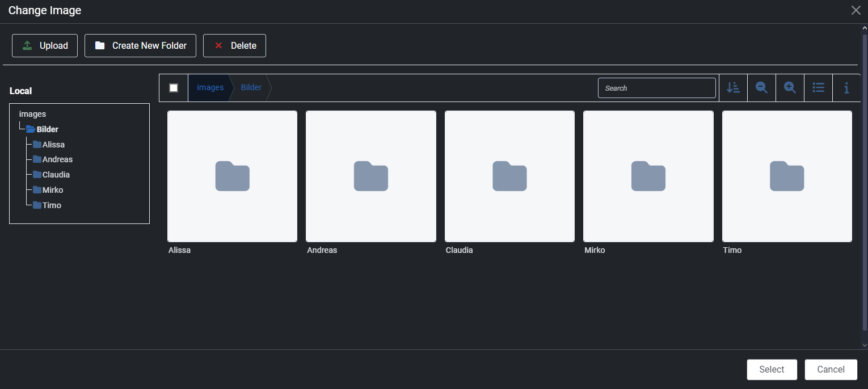868x389 pixels.
Task: Go to images in breadcrumb path
Action: 210,88
